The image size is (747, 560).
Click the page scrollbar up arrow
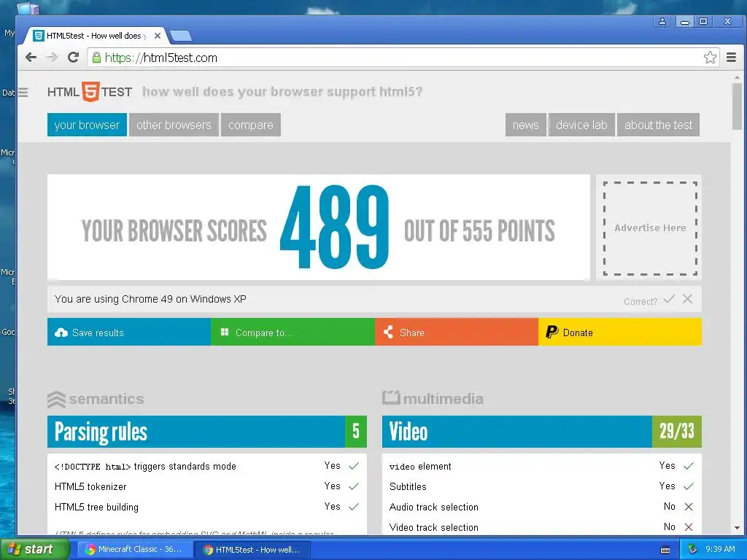click(x=737, y=77)
